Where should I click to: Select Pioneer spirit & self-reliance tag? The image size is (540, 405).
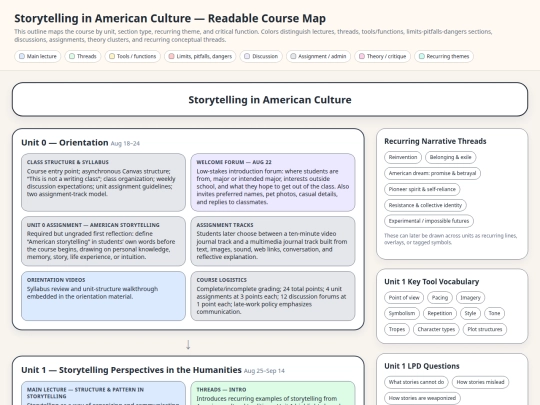[x=422, y=189]
